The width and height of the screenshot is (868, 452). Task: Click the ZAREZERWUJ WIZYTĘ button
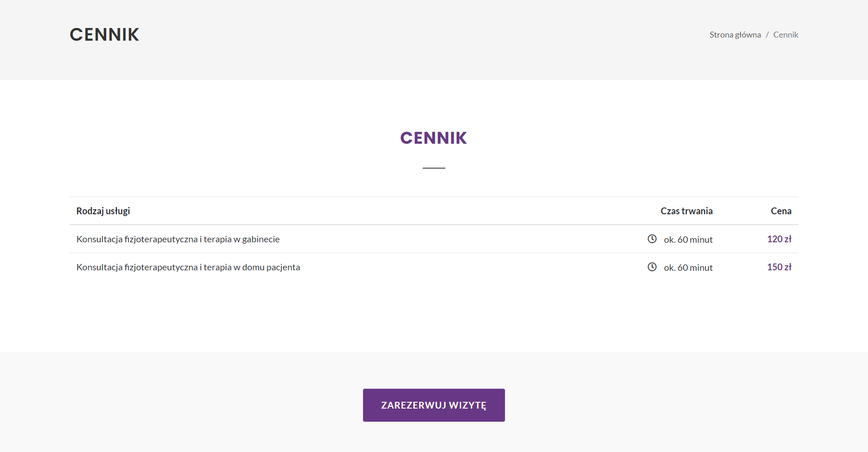434,405
